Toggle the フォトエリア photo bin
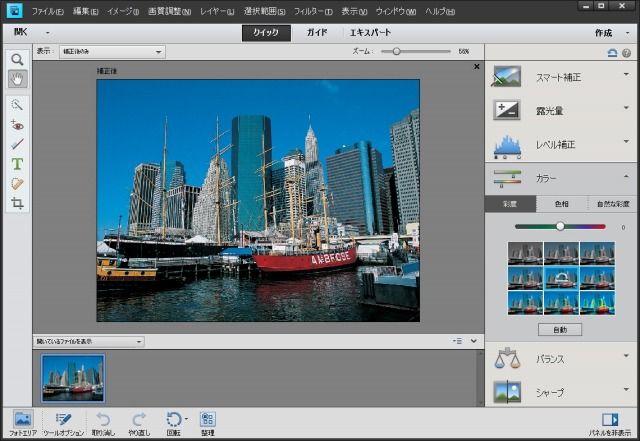Screen dimensions: 640x441 click(x=23, y=423)
